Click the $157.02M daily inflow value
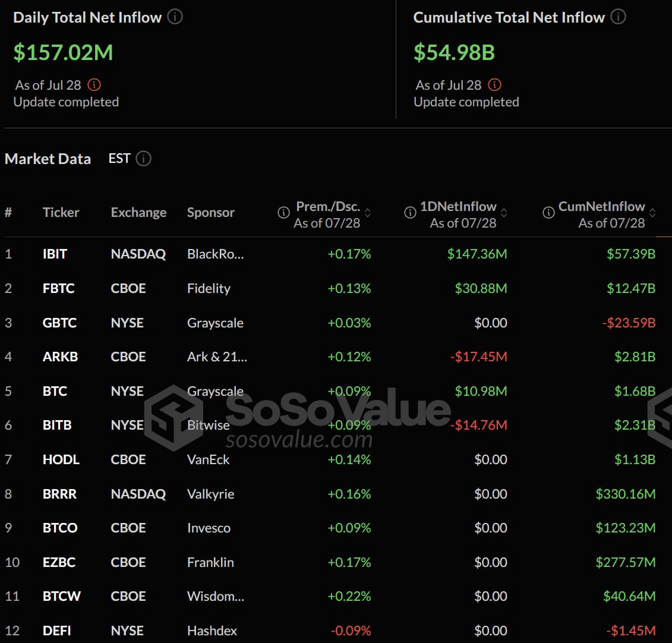The image size is (672, 643). [63, 53]
